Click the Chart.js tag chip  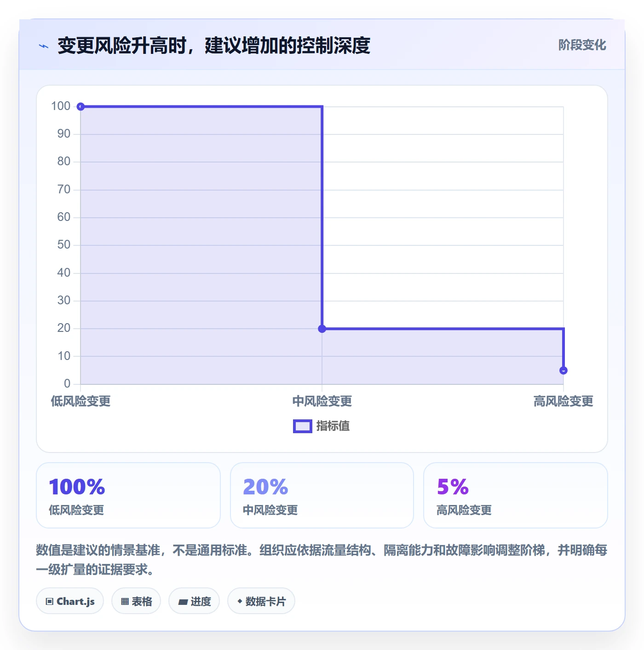[x=70, y=601]
